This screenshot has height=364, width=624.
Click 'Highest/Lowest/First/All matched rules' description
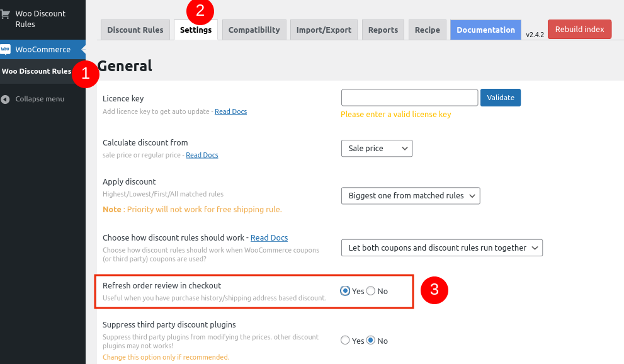[x=163, y=194]
